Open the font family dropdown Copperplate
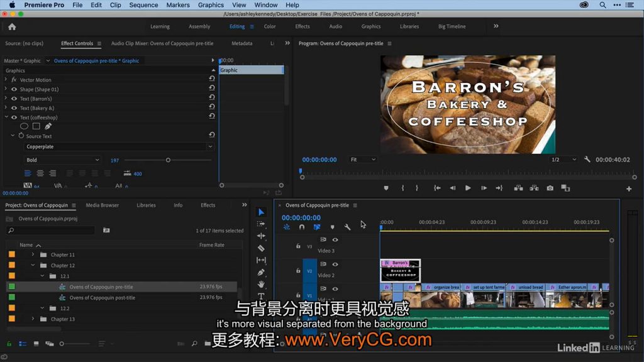This screenshot has width=644, height=362. tap(119, 146)
